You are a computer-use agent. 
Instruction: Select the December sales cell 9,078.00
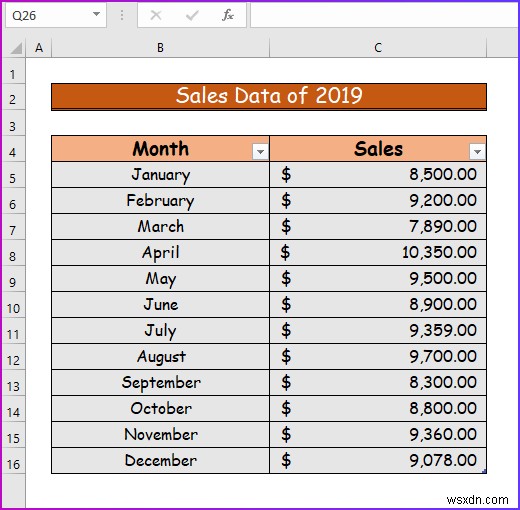pos(378,461)
